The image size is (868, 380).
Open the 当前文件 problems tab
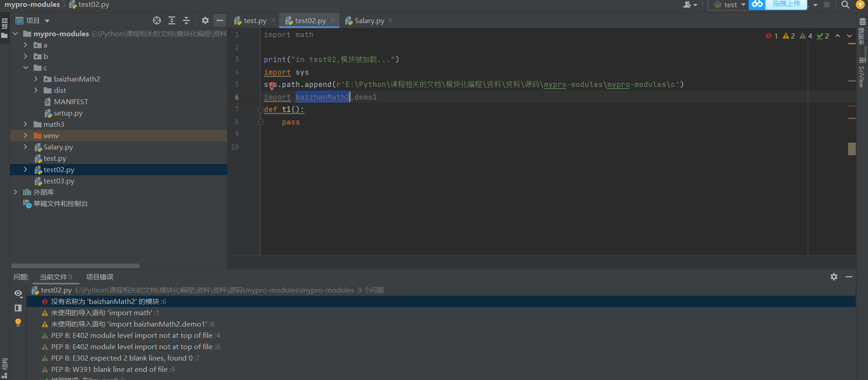(x=56, y=277)
